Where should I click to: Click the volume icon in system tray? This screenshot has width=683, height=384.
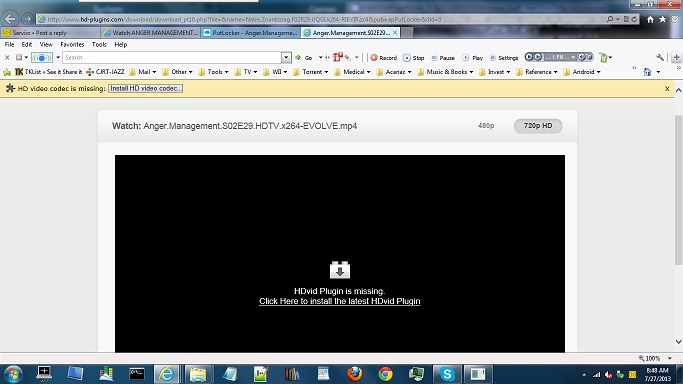pos(609,375)
